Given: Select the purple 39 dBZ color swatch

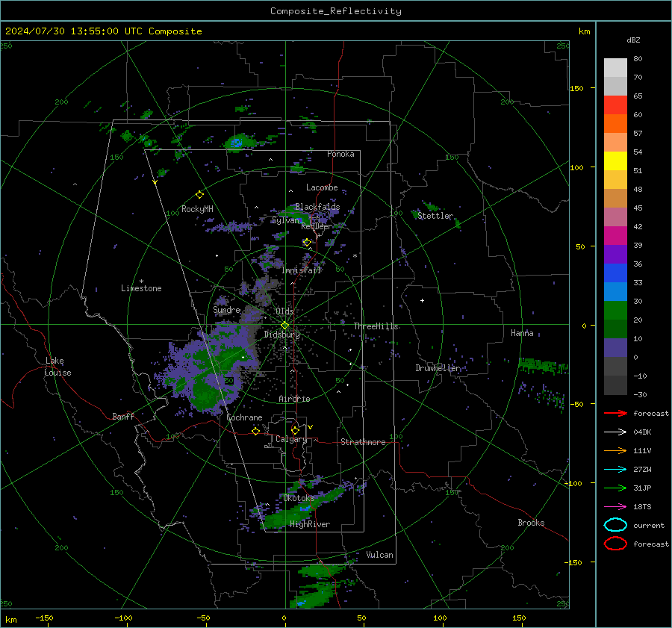Looking at the screenshot, I should (x=615, y=254).
